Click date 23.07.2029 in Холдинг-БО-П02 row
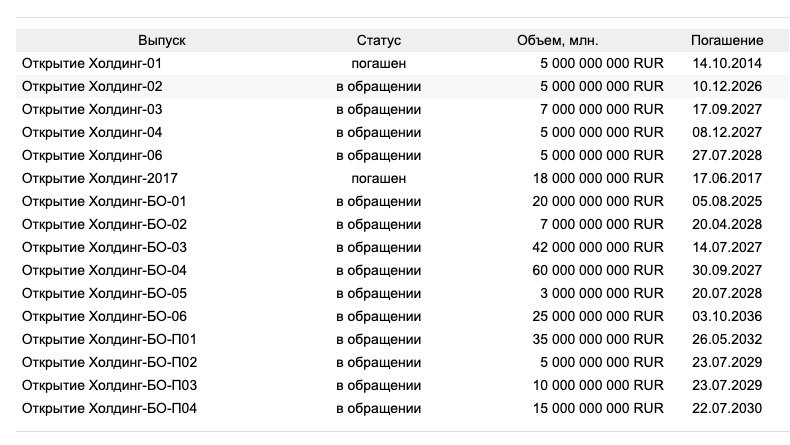Viewport: 790px width, 445px height. point(727,362)
